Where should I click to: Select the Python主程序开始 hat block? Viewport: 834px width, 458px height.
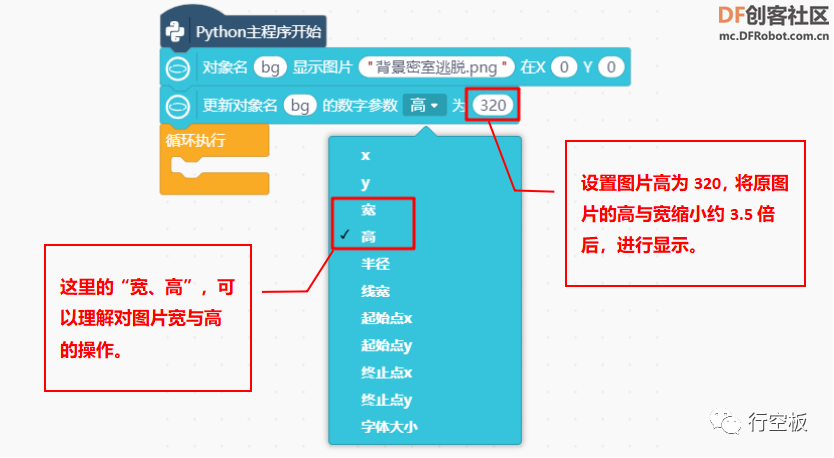tap(244, 29)
